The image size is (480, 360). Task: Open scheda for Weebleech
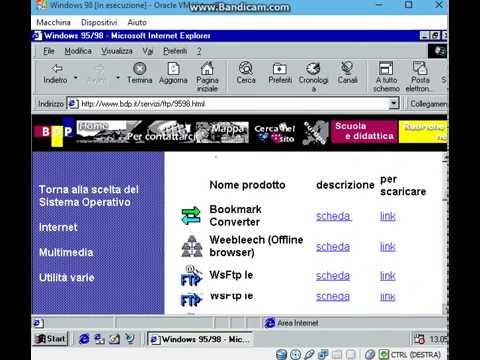point(333,247)
